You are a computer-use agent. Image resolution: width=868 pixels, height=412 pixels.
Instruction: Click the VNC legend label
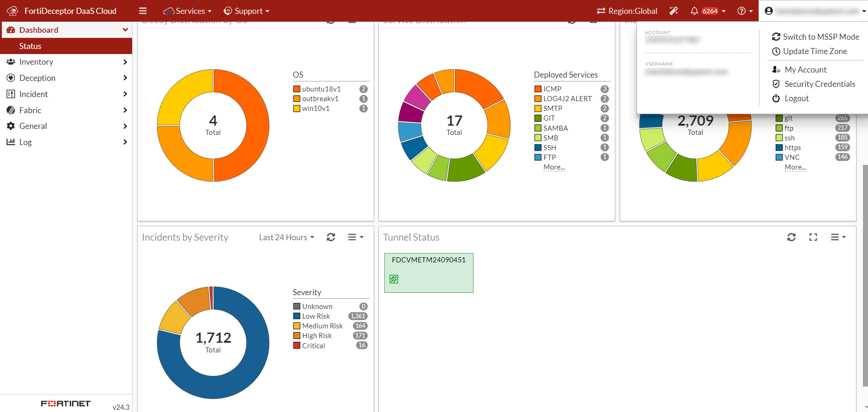coord(792,158)
